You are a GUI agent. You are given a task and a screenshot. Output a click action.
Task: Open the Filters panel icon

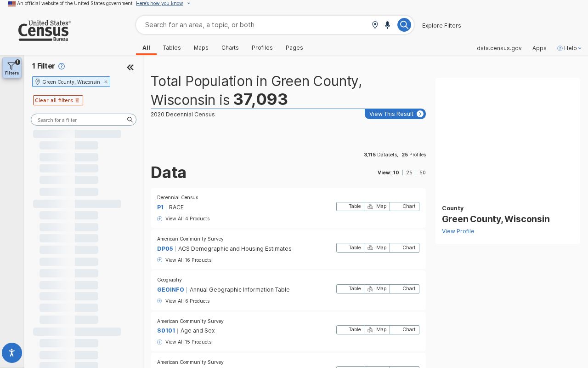[x=12, y=68]
